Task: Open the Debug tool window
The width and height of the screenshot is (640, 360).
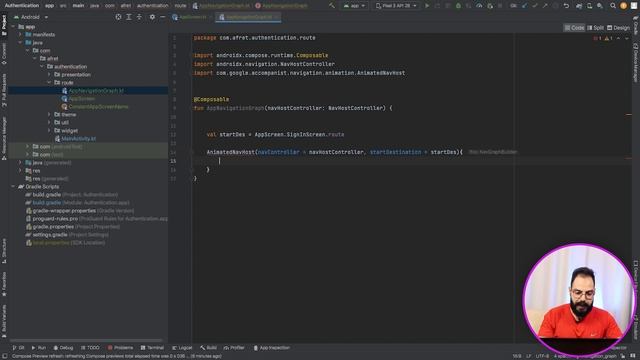Action: (x=63, y=348)
